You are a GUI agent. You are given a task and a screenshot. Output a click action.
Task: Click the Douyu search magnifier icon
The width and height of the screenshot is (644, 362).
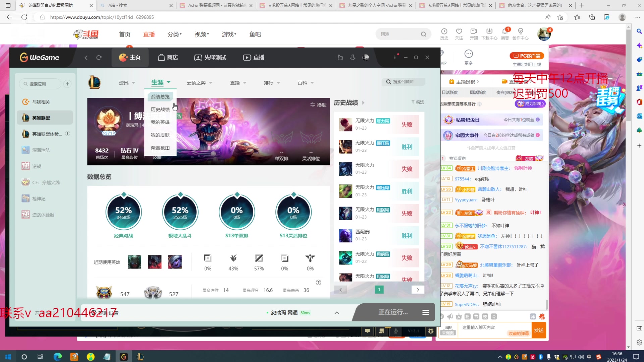[x=423, y=34]
